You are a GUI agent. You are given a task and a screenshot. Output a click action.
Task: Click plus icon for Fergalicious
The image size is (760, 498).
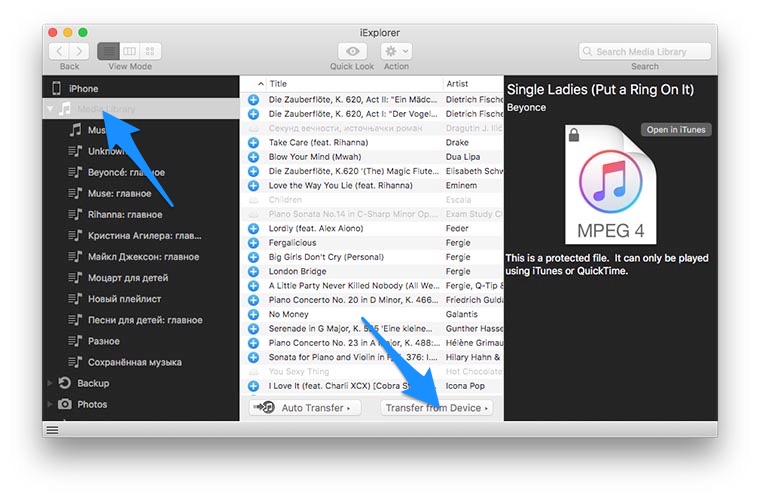tap(253, 242)
